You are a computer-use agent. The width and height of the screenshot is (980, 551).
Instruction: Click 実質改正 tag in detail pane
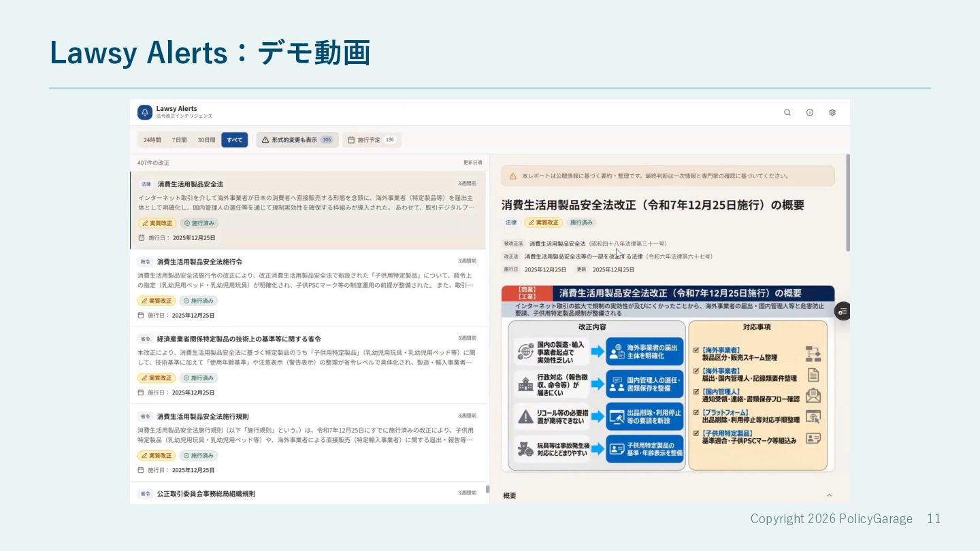coord(542,222)
